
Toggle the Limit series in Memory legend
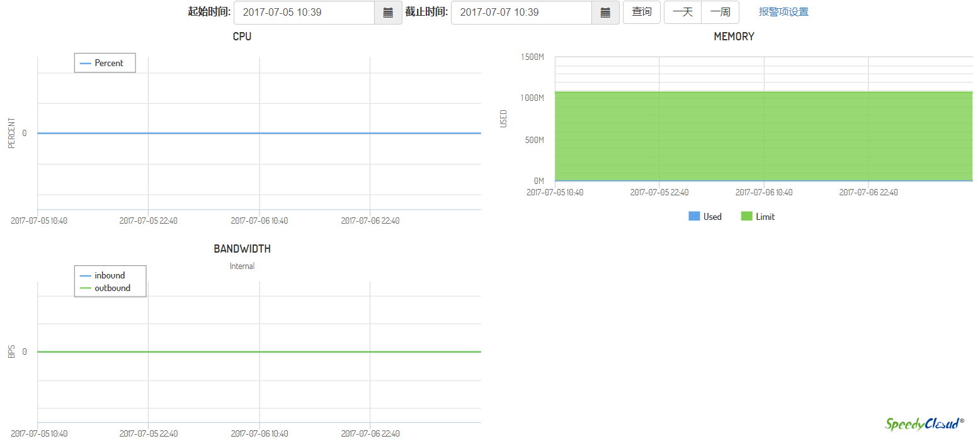click(758, 217)
